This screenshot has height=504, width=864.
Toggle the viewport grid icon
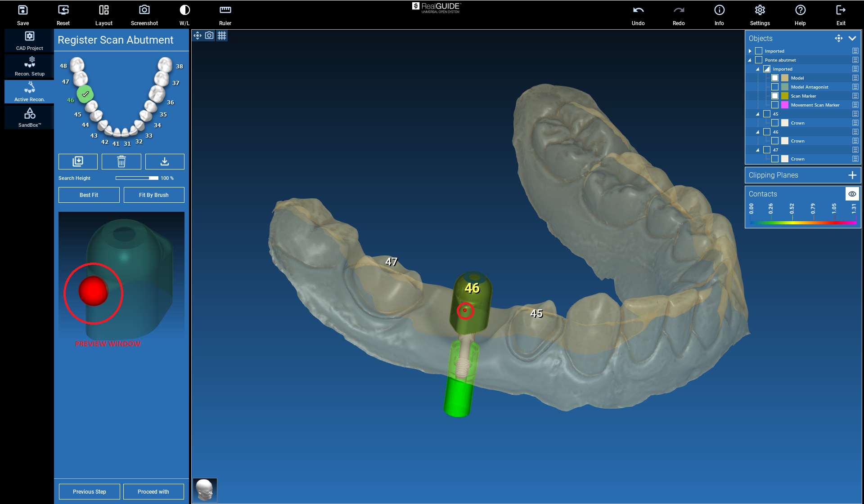point(222,36)
